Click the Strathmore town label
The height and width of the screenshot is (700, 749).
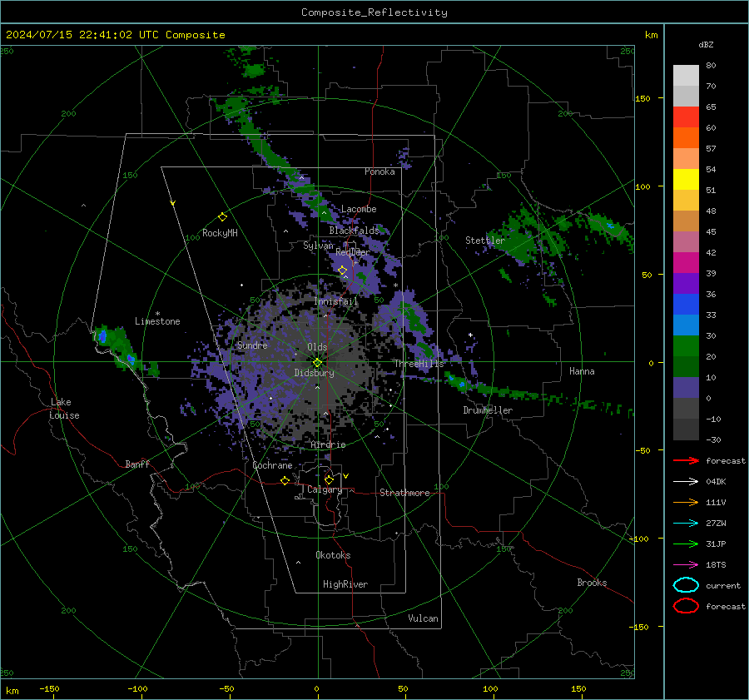click(404, 493)
